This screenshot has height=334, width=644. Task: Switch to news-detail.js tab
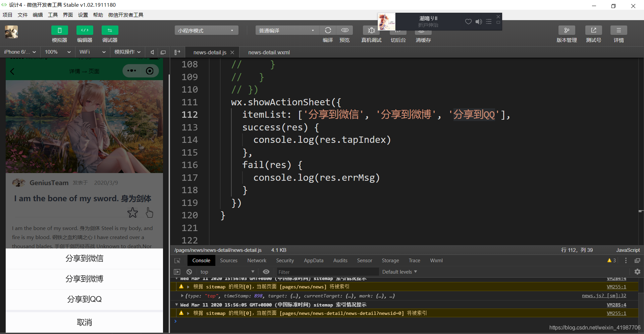210,52
